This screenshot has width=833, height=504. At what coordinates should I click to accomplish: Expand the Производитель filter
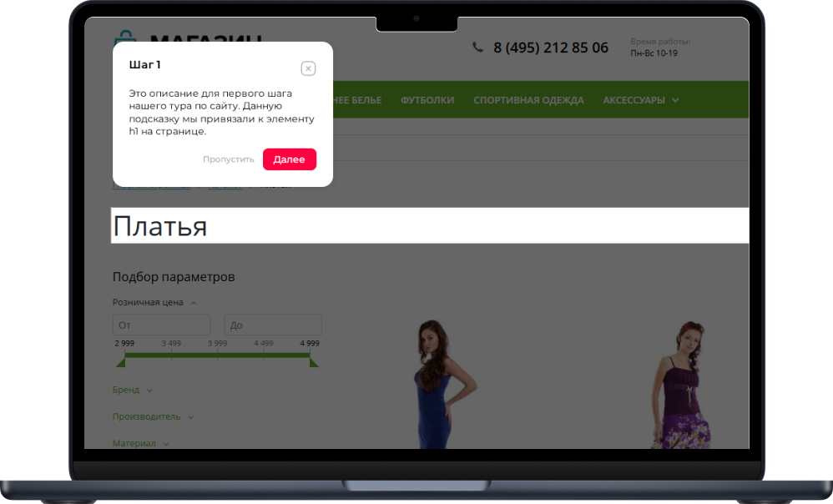pos(153,416)
